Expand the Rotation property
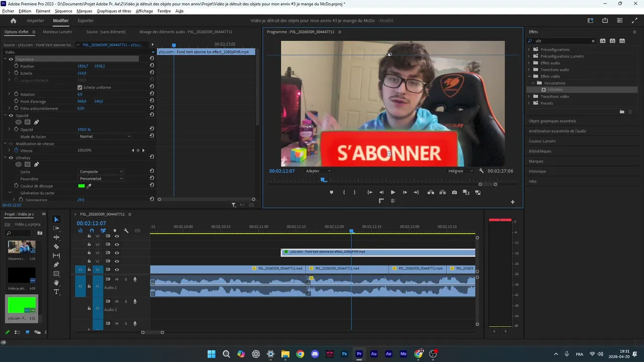Viewport: 644px width, 362px height. click(9, 95)
